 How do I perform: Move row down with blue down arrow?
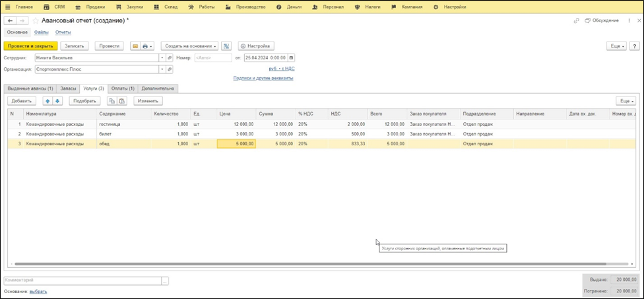click(x=57, y=101)
